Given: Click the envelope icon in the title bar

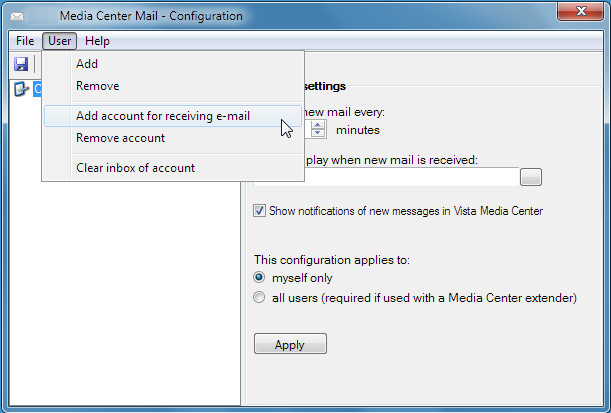Looking at the screenshot, I should click(17, 16).
